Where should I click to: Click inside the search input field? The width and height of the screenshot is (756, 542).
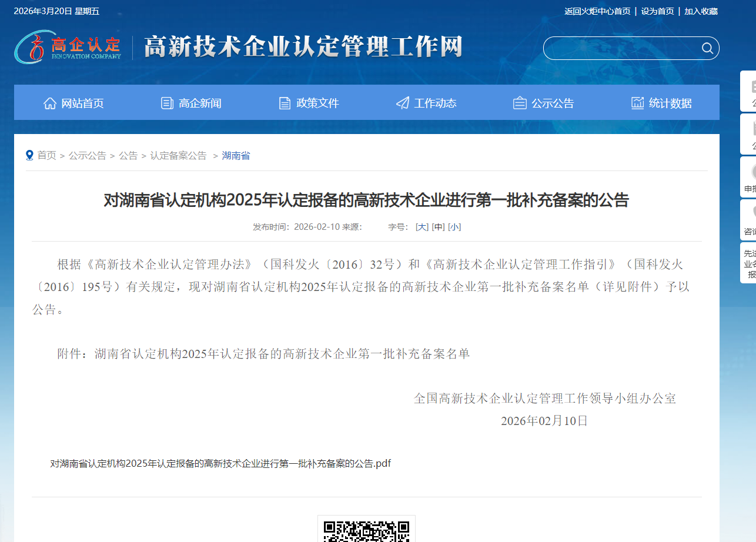point(620,48)
